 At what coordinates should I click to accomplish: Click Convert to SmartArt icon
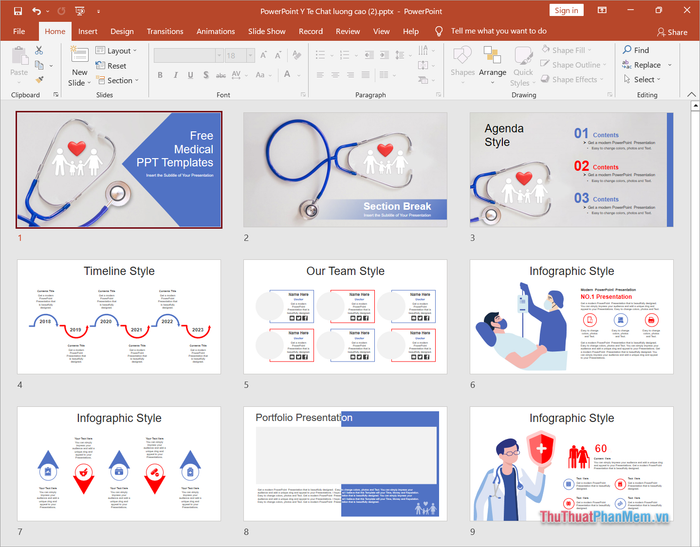tap(423, 80)
